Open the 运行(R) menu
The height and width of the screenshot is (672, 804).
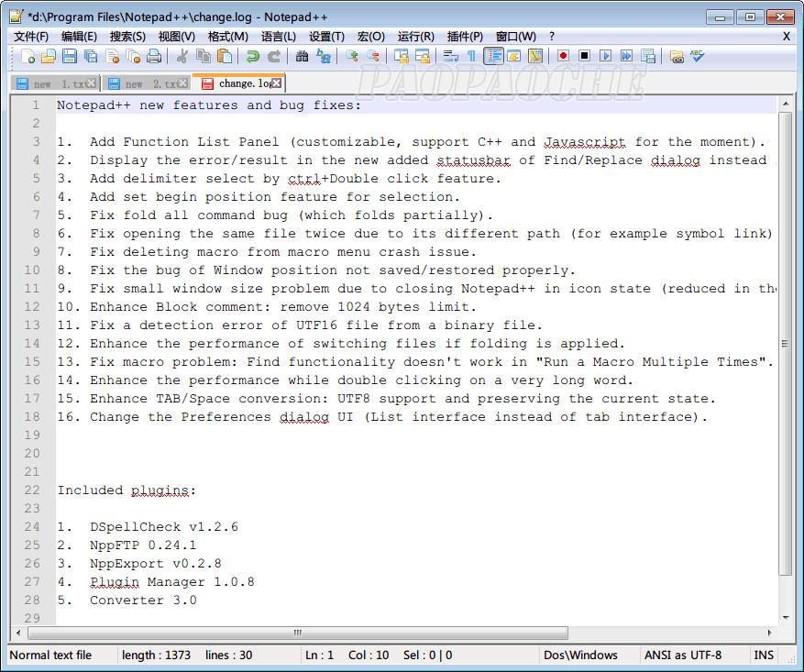coord(416,37)
